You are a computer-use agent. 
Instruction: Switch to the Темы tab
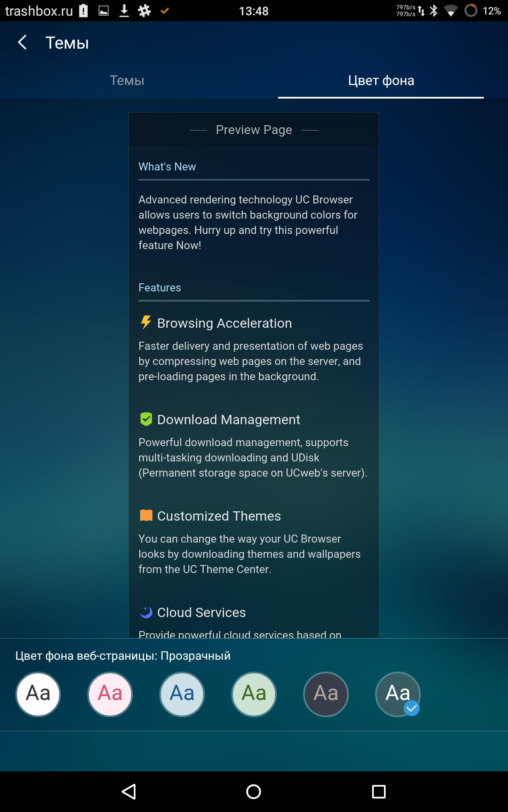(127, 80)
